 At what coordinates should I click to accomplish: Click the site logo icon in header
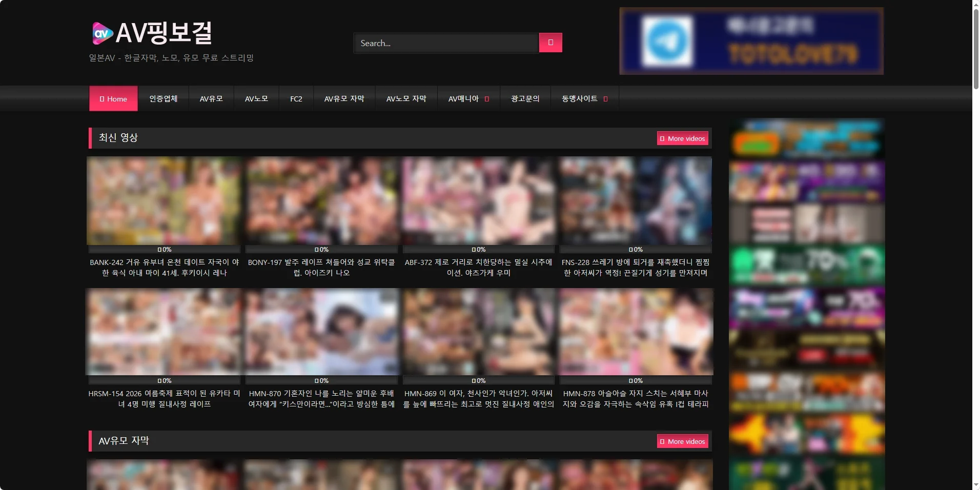(102, 33)
